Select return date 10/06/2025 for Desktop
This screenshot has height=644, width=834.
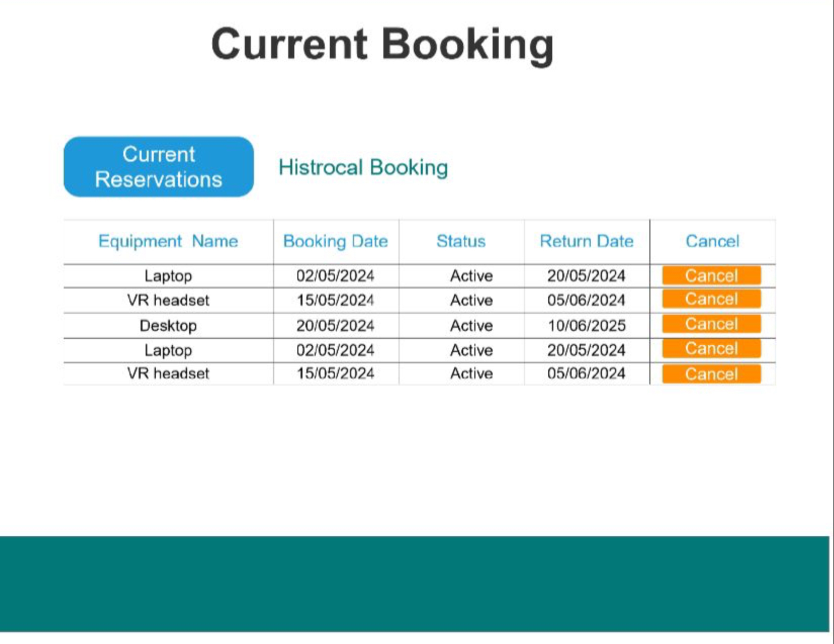587,326
